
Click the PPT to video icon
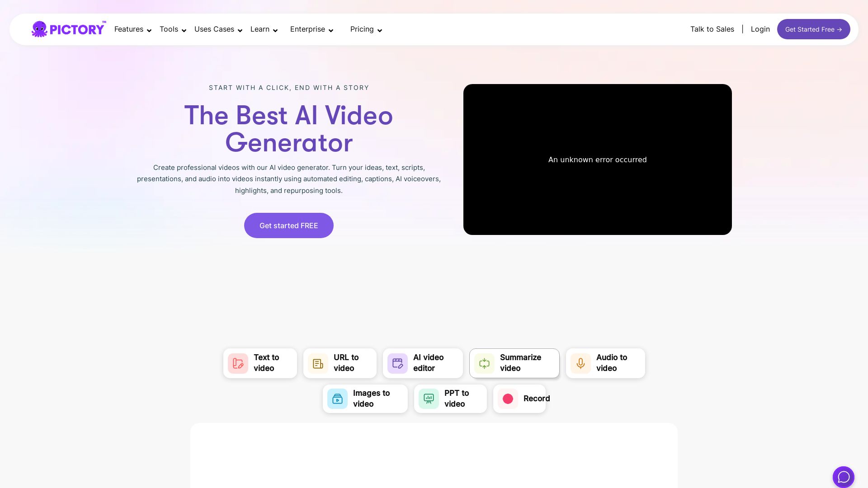pyautogui.click(x=429, y=399)
